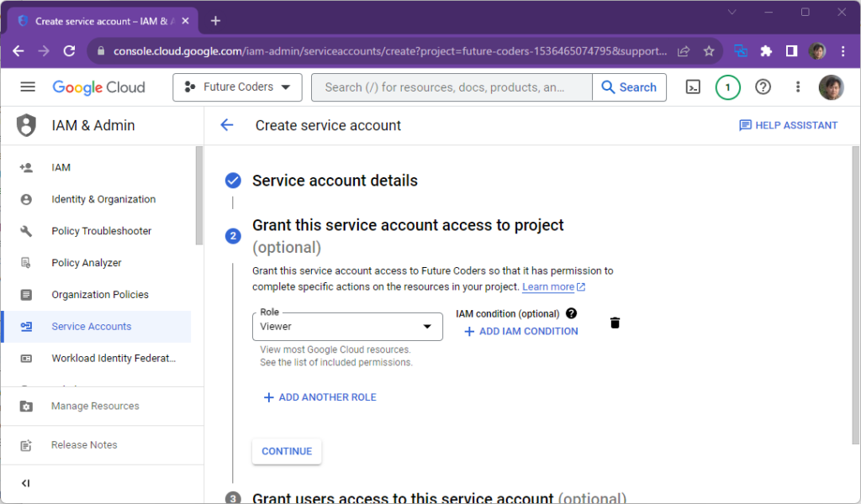Go back in browser history
Viewport: 861px width, 504px height.
coord(18,51)
